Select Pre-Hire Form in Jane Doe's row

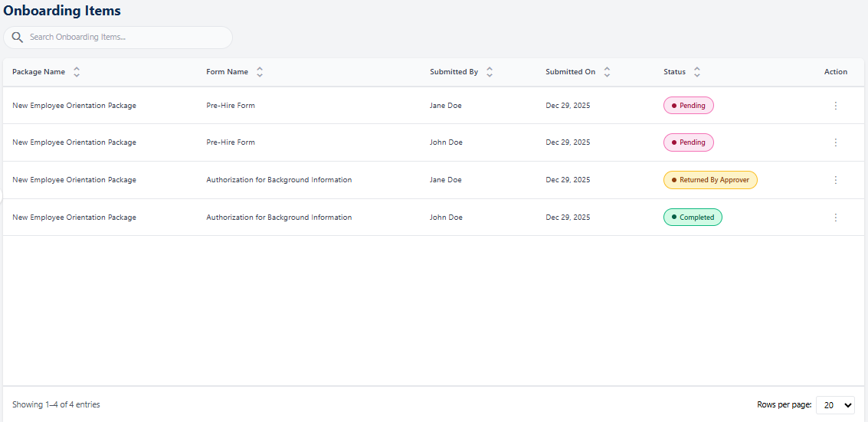pyautogui.click(x=231, y=106)
